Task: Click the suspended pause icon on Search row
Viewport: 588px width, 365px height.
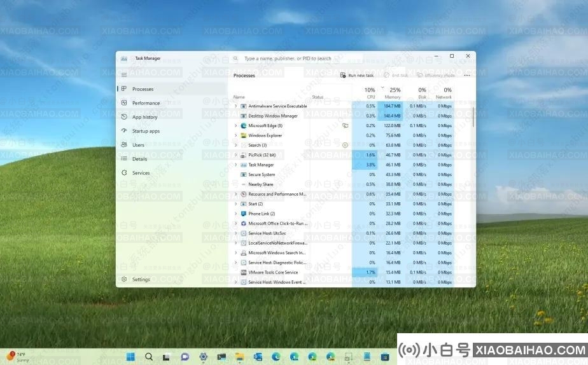Action: coord(345,145)
